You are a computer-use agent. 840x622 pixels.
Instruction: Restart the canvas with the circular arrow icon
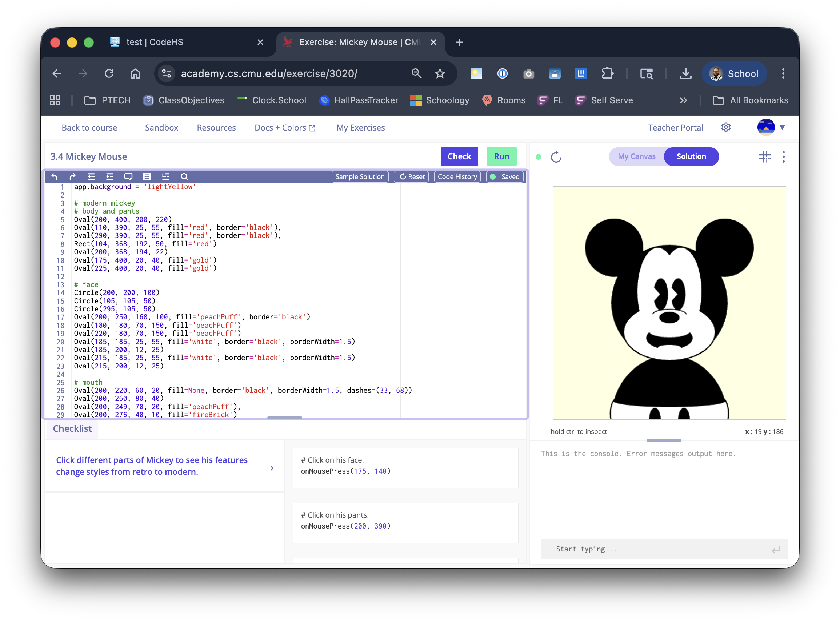pos(556,157)
